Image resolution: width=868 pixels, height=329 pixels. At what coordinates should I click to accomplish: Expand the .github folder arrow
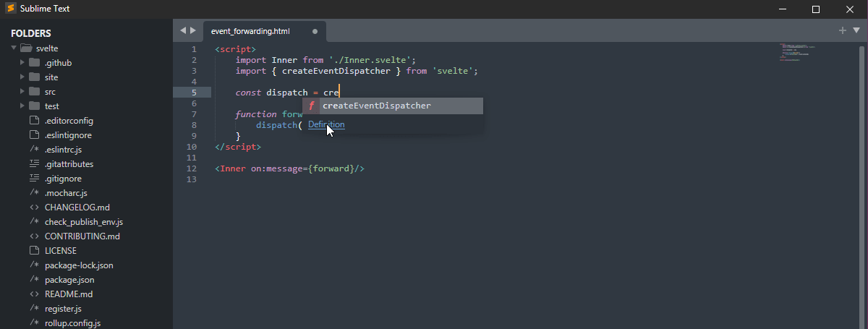click(x=23, y=62)
